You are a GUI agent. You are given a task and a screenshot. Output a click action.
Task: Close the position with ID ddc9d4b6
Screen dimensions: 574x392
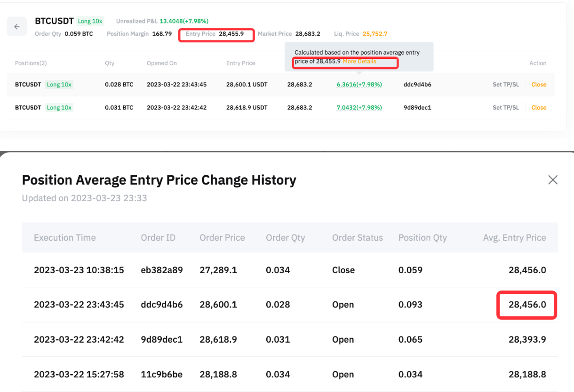tap(539, 85)
